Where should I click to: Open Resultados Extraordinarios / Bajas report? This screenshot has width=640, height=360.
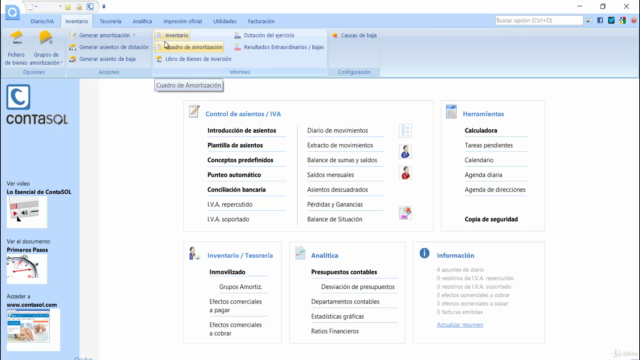click(279, 47)
